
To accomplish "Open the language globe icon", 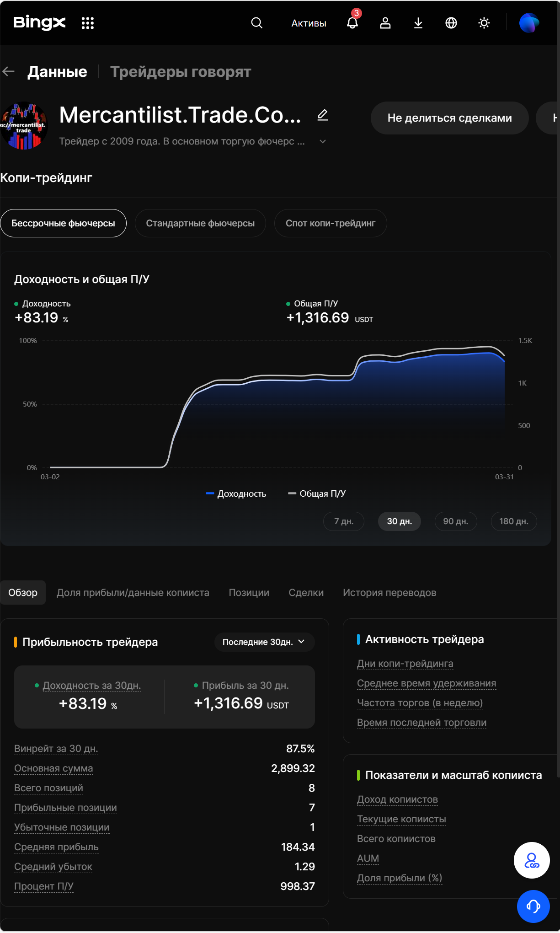I will [x=451, y=23].
